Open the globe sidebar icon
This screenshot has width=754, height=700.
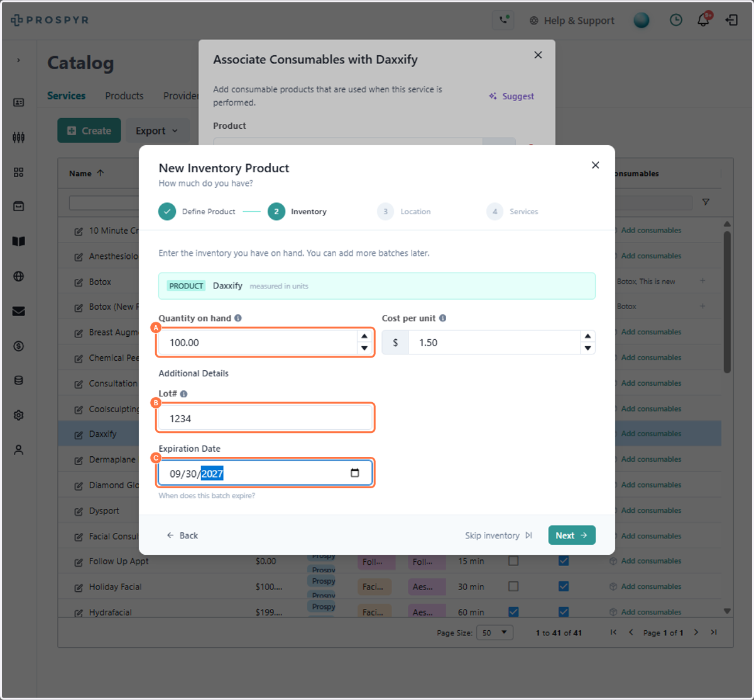click(x=19, y=276)
